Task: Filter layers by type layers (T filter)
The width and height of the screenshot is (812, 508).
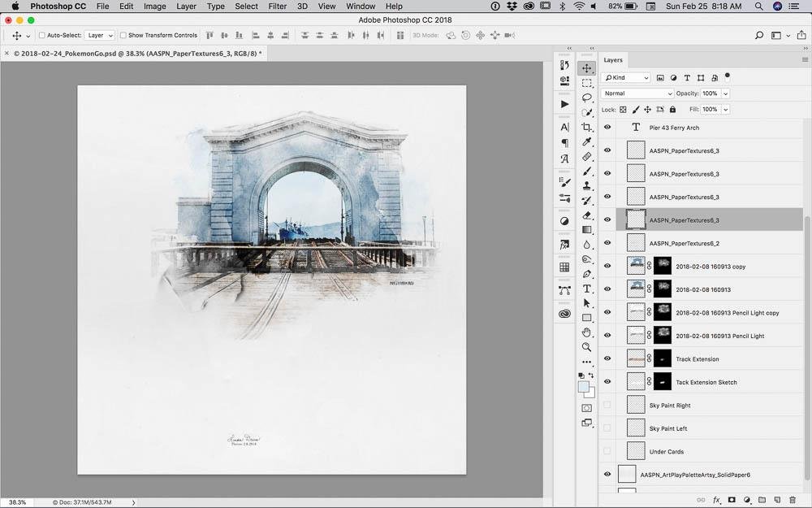Action: click(x=687, y=78)
